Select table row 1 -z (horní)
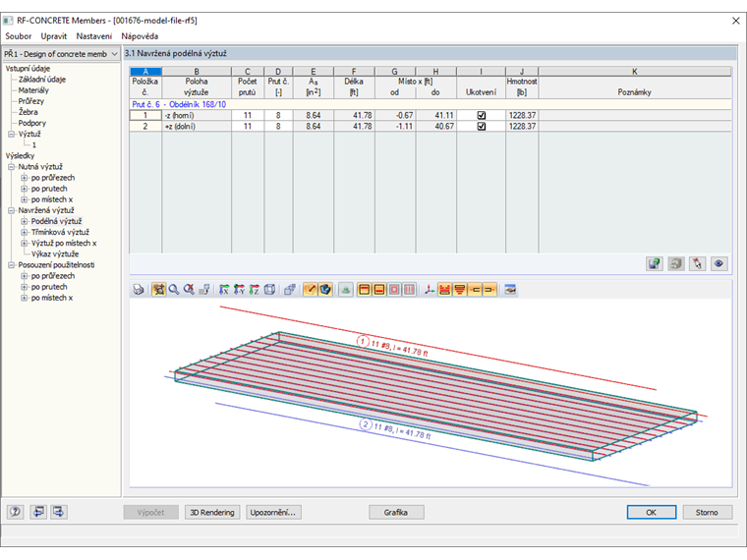Screen dimensions: 747x560 [431, 115]
